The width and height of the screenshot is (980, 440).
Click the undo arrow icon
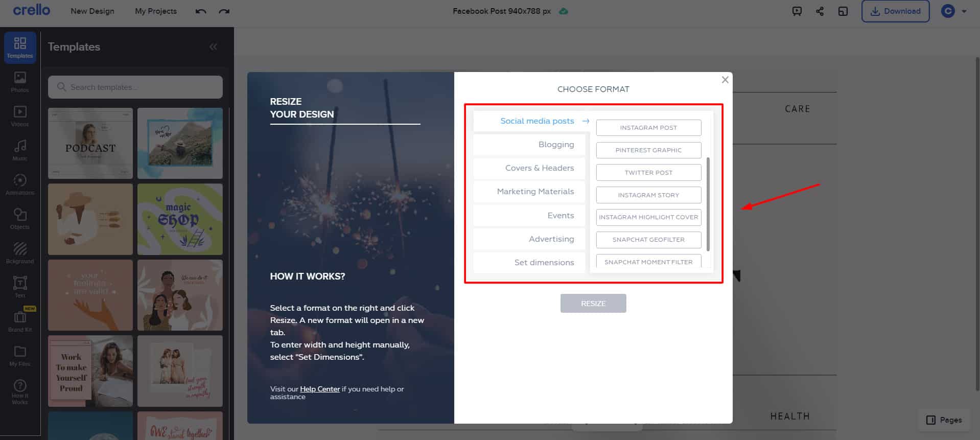(x=201, y=11)
